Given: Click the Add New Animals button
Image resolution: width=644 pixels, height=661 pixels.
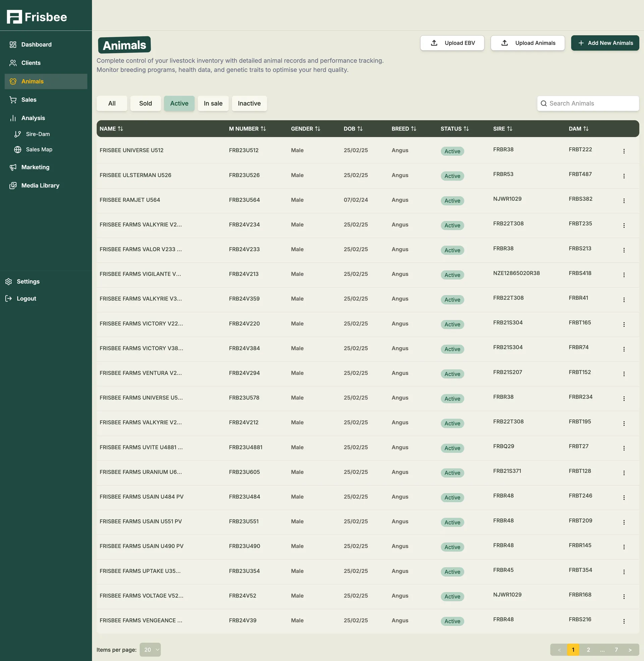Looking at the screenshot, I should pyautogui.click(x=605, y=43).
